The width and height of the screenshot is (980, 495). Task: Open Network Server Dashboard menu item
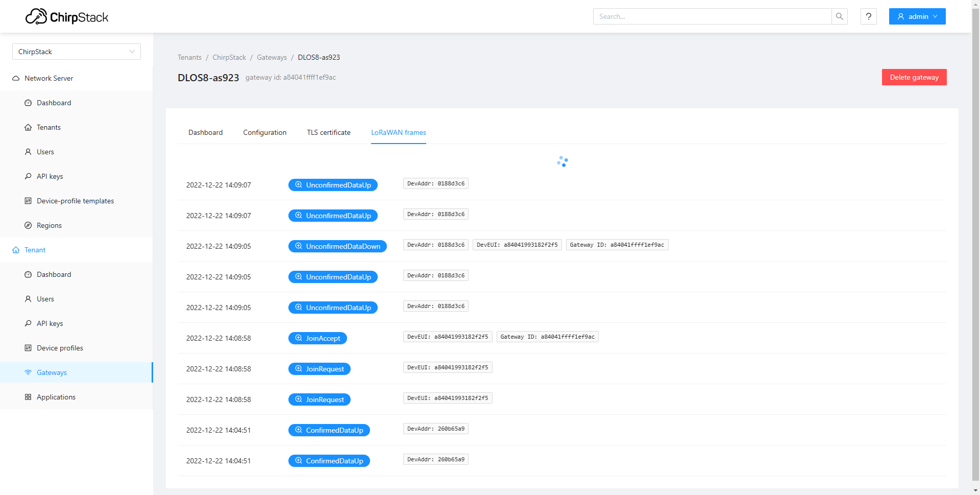77,103
